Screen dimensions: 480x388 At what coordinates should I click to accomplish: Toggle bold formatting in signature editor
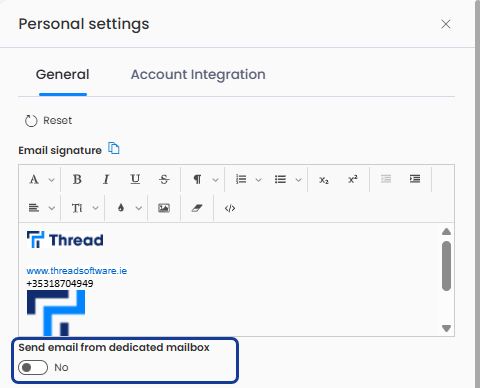pos(77,179)
